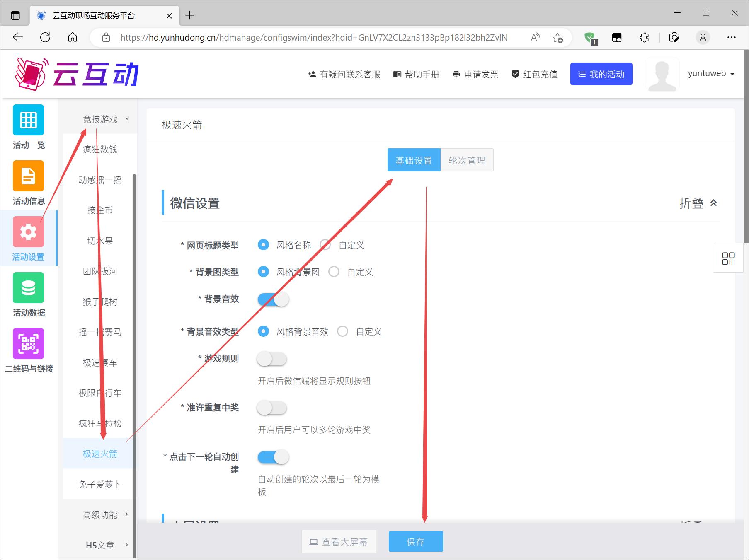View site information lock icon
Viewport: 749px width, 560px height.
pos(106,38)
